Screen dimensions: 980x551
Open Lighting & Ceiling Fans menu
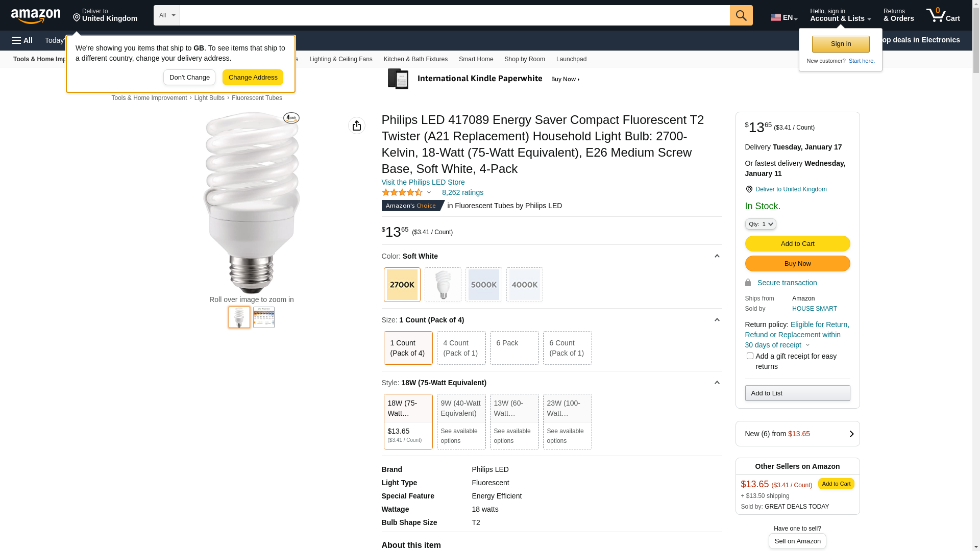click(x=340, y=59)
